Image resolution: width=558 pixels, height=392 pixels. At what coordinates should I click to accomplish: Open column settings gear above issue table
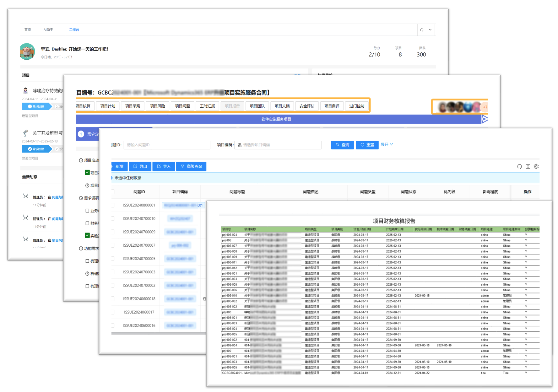[x=536, y=167]
